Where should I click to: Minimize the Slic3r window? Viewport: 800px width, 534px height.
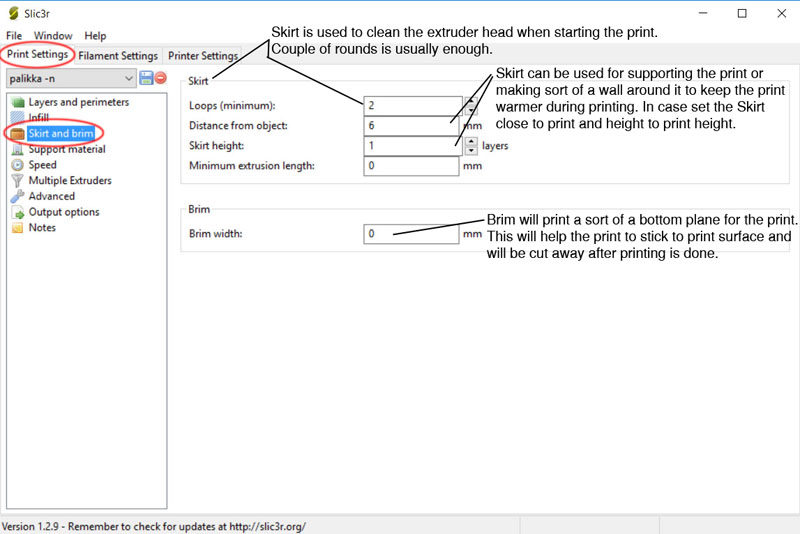(x=703, y=13)
